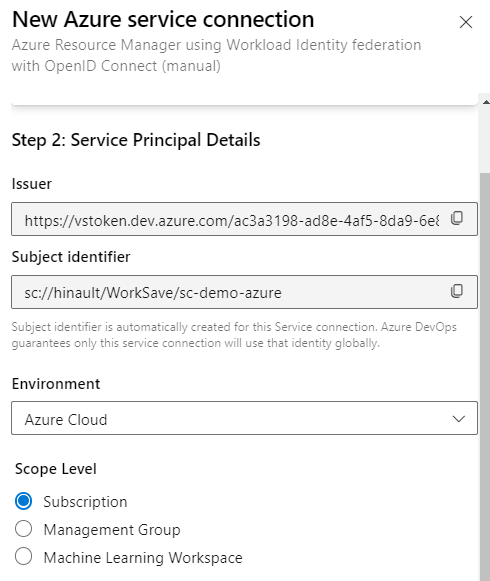Expand the Environment list using chevron arrow
490x581 pixels.
click(458, 419)
